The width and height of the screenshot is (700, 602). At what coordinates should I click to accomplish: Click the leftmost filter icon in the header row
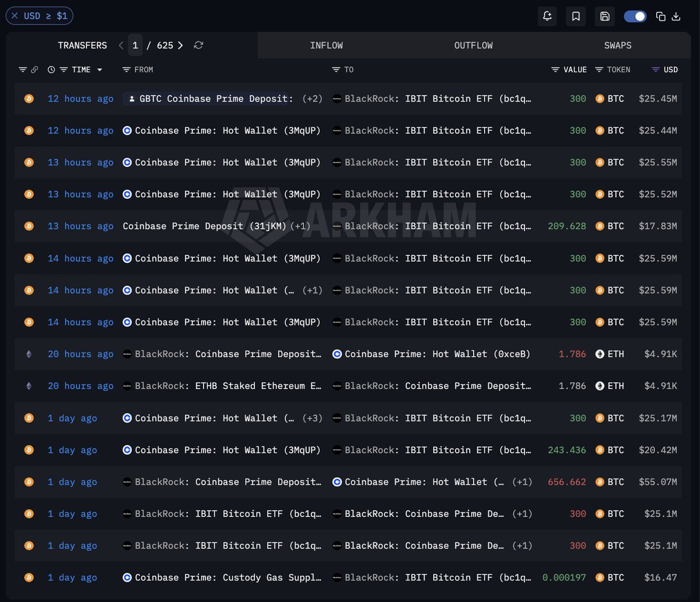pos(23,70)
